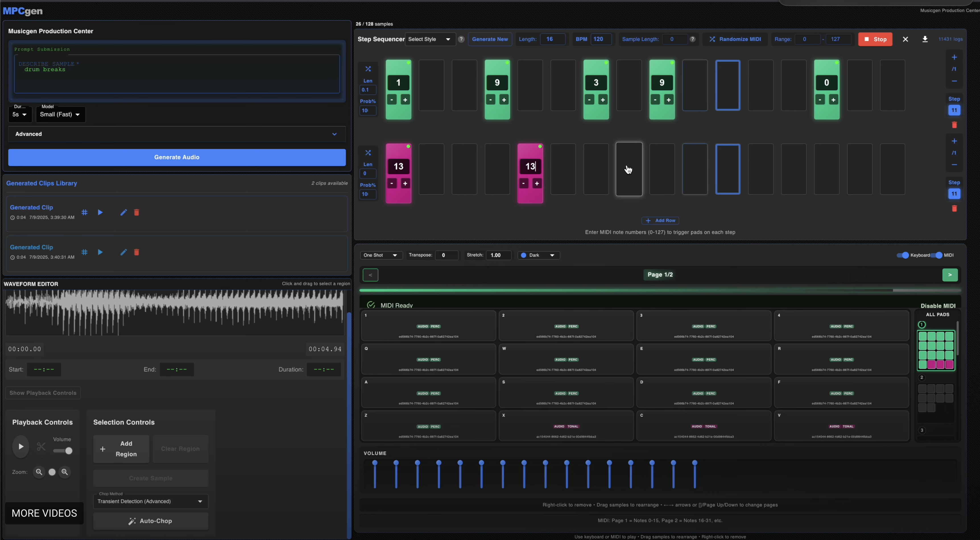The width and height of the screenshot is (980, 540).
Task: Zoom in on the waveform with the magnifier
Action: pos(65,472)
